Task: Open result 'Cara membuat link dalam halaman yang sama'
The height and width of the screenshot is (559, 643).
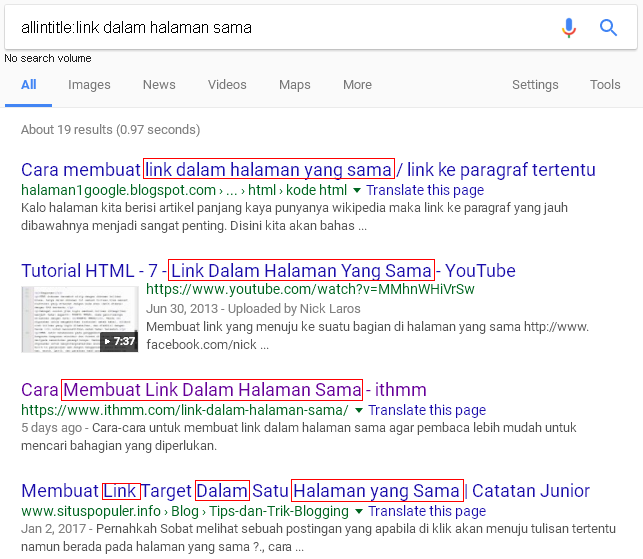Action: pos(308,169)
